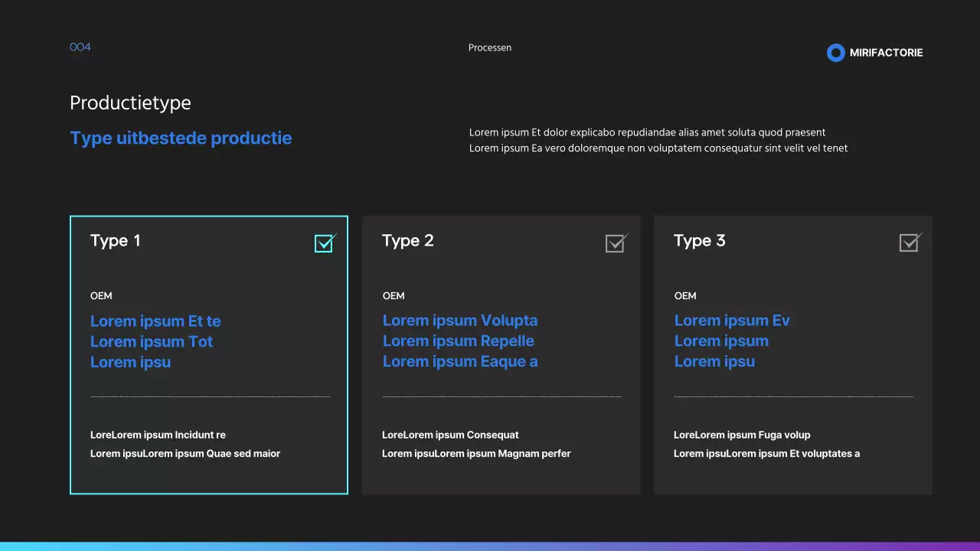The image size is (980, 551).
Task: Click the OEM label in Type 1 card
Action: pyautogui.click(x=101, y=296)
